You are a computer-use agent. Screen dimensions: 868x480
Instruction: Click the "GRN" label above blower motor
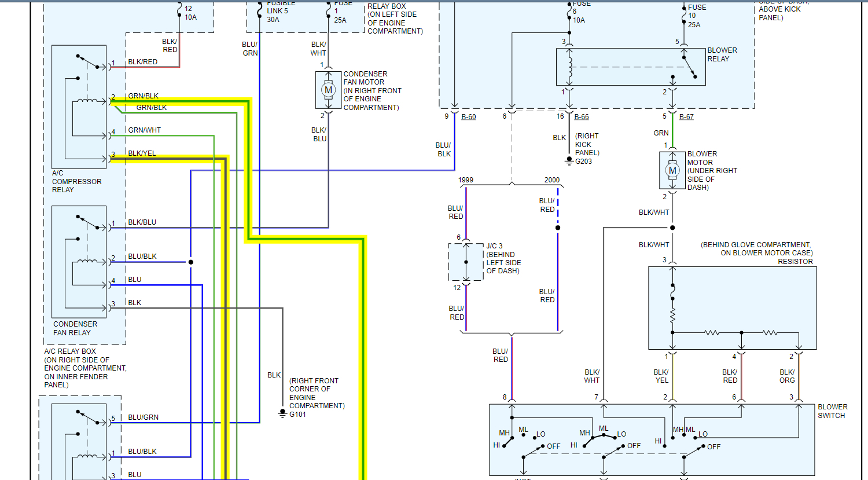tap(661, 133)
